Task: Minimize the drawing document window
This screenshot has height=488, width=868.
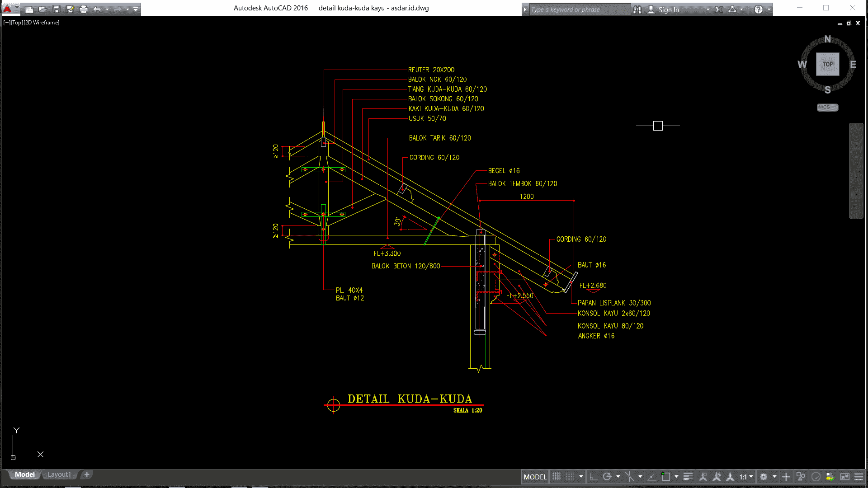Action: 840,23
